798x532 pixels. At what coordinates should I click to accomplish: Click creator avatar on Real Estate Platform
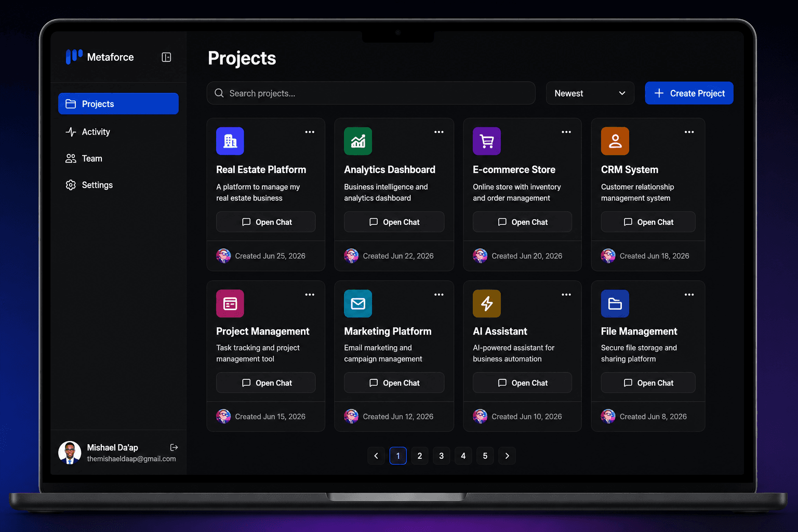[223, 256]
